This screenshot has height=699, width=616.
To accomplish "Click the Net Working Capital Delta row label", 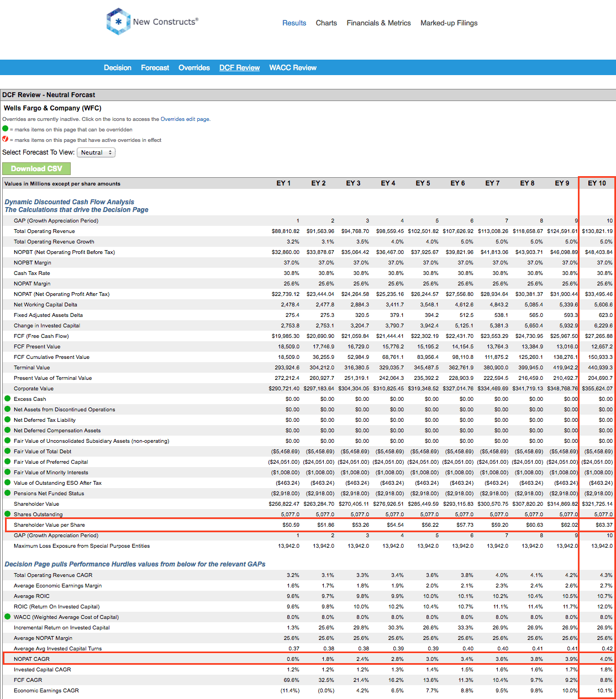I will point(45,304).
